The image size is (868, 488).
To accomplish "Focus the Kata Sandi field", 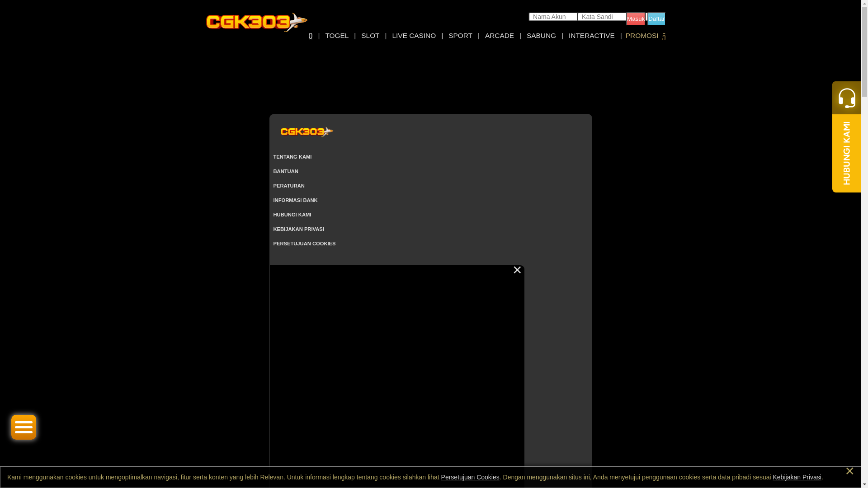I will tap(602, 17).
